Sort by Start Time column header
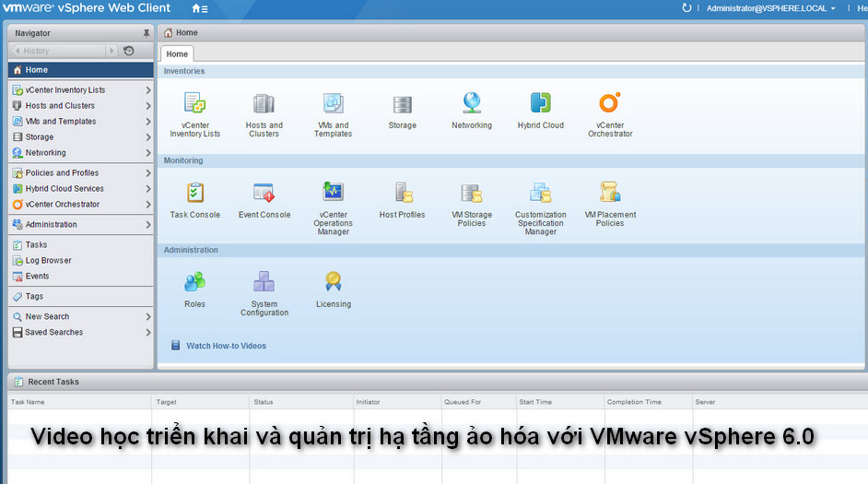The width and height of the screenshot is (868, 484). (535, 402)
